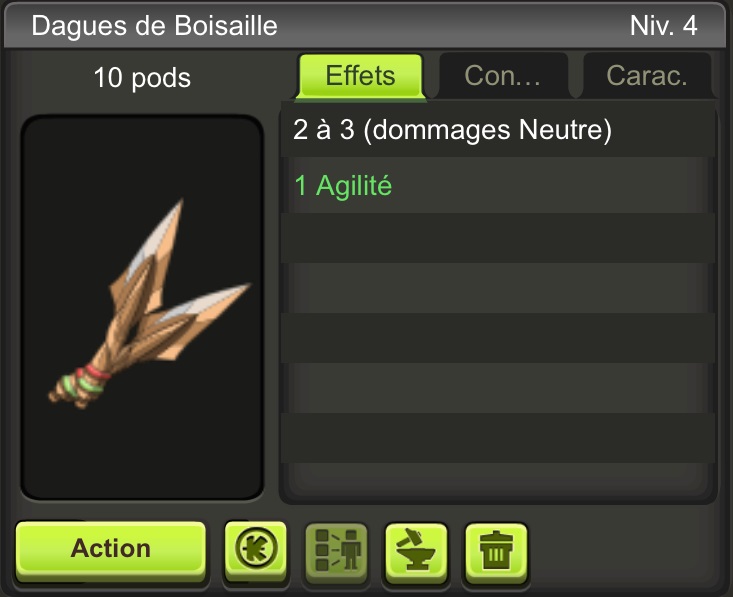This screenshot has height=597, width=733.
Task: Click the bottom-most empty row of effects list
Action: (498, 438)
